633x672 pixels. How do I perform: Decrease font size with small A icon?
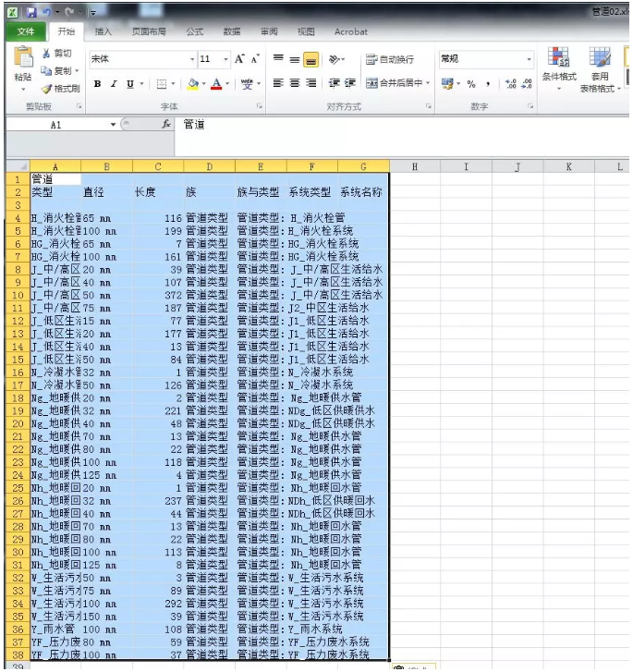tap(255, 59)
